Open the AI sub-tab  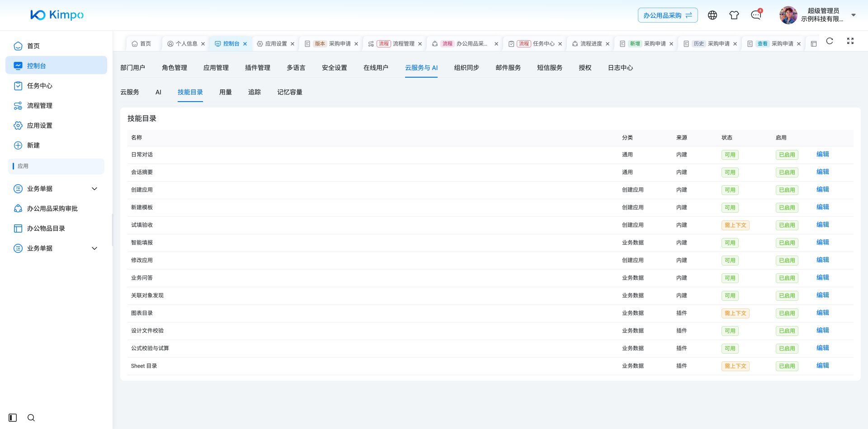158,92
